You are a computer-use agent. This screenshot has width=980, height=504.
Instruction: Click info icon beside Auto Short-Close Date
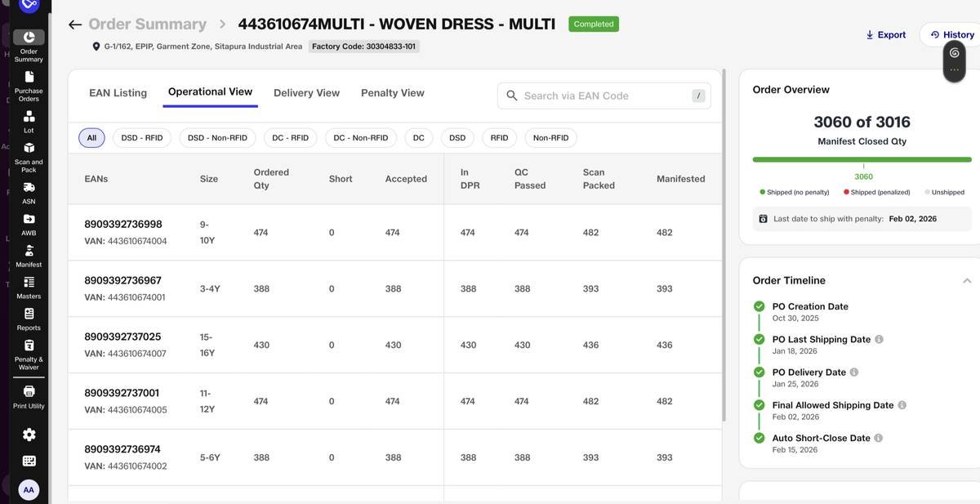pos(879,438)
